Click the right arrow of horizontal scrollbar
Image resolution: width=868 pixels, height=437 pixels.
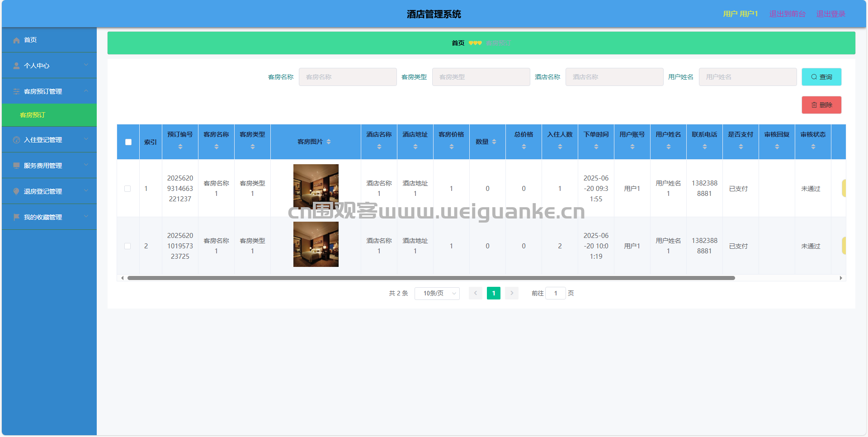click(x=841, y=278)
